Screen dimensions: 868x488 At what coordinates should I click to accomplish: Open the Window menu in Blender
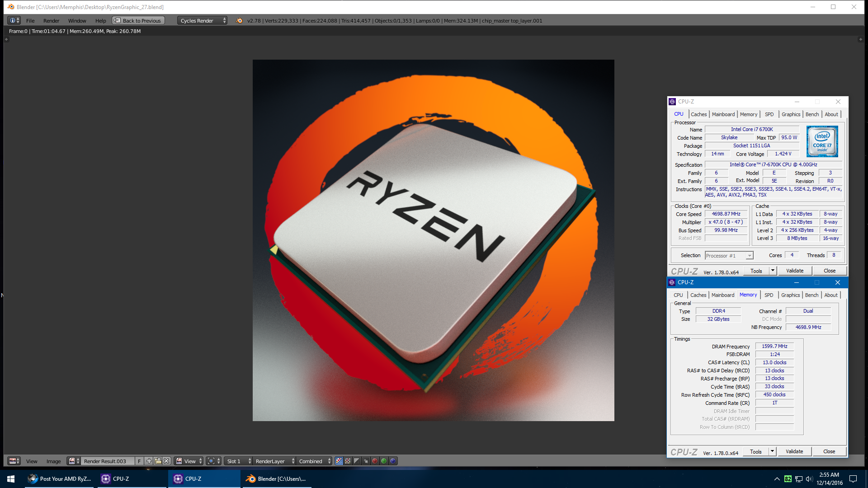[77, 20]
